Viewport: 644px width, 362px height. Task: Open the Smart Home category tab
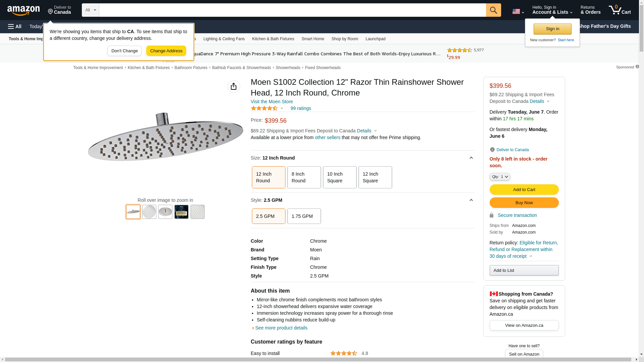(x=313, y=39)
